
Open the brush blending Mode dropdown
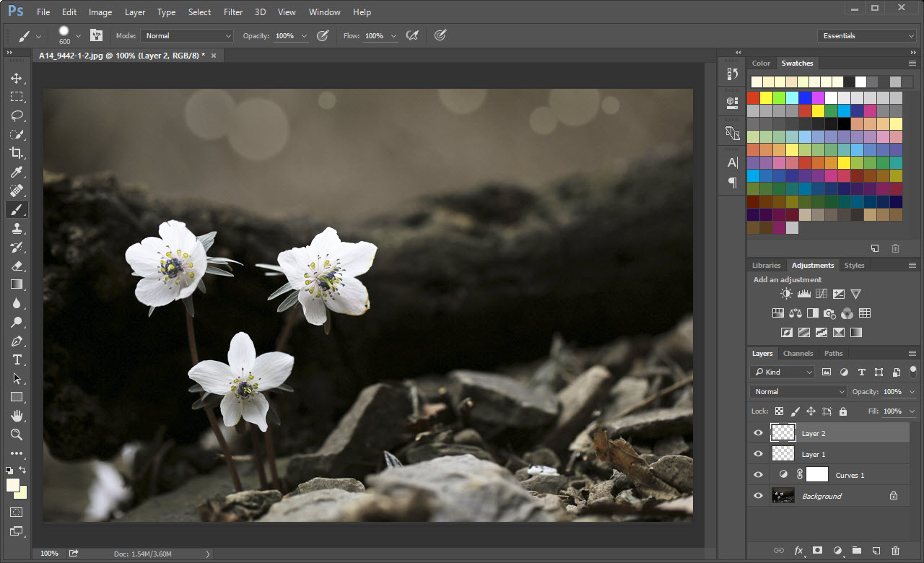pyautogui.click(x=187, y=35)
